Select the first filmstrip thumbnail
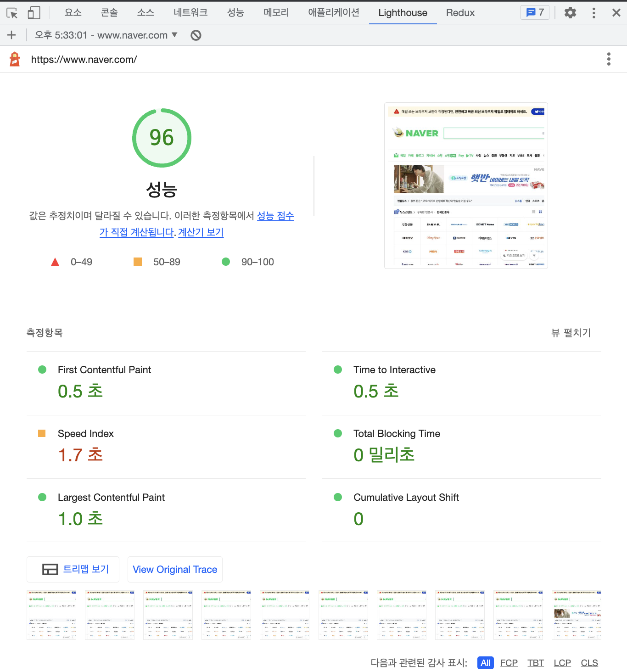 pos(51,615)
